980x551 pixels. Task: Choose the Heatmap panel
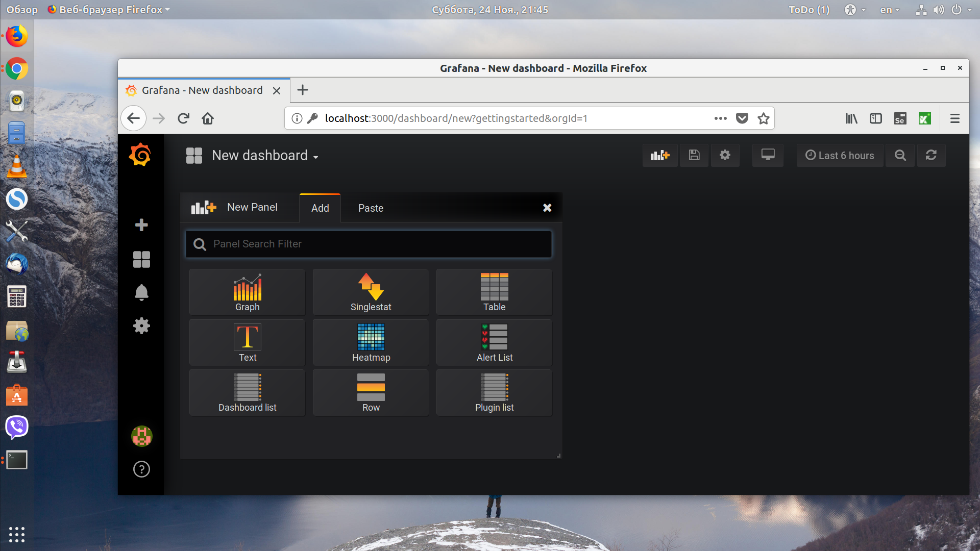pyautogui.click(x=371, y=342)
